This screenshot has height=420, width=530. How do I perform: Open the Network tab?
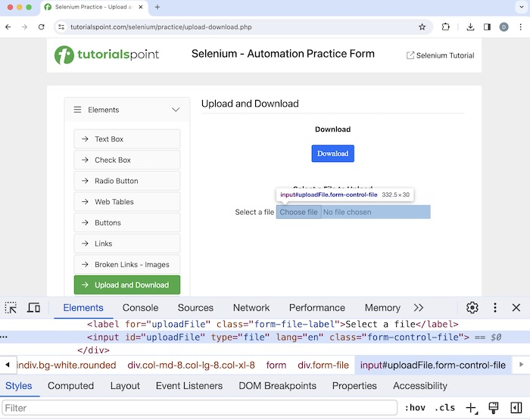(x=251, y=308)
